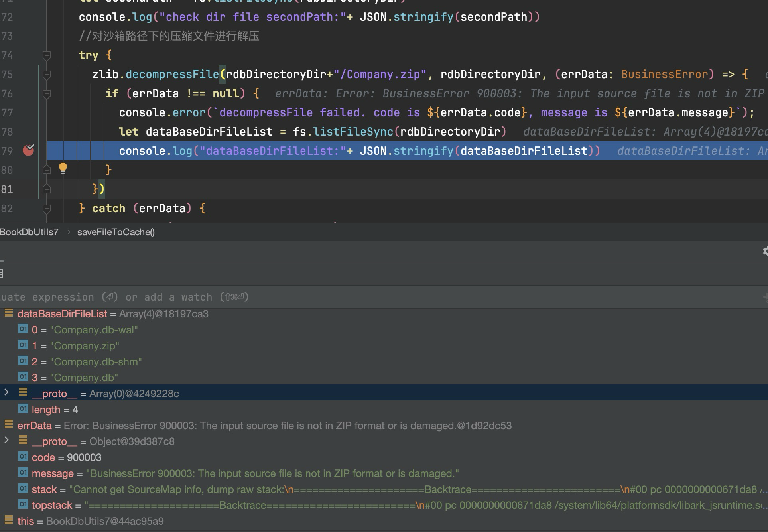Select the "Company.db-shm" array entry
Viewport: 768px width, 532px height.
pyautogui.click(x=384, y=362)
